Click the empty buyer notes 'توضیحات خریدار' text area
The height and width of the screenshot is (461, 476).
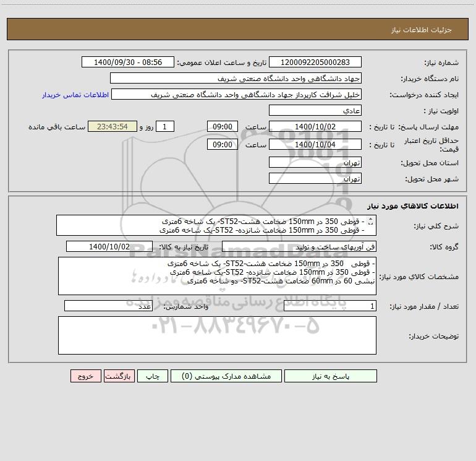[x=217, y=335]
